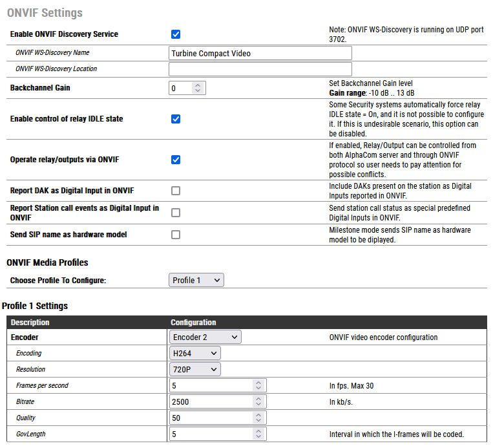Click the Bitrate input field
Screen dimensions: 493x448
point(210,401)
